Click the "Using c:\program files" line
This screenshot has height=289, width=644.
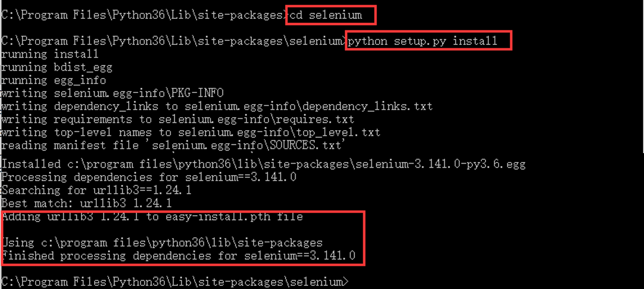click(x=162, y=242)
